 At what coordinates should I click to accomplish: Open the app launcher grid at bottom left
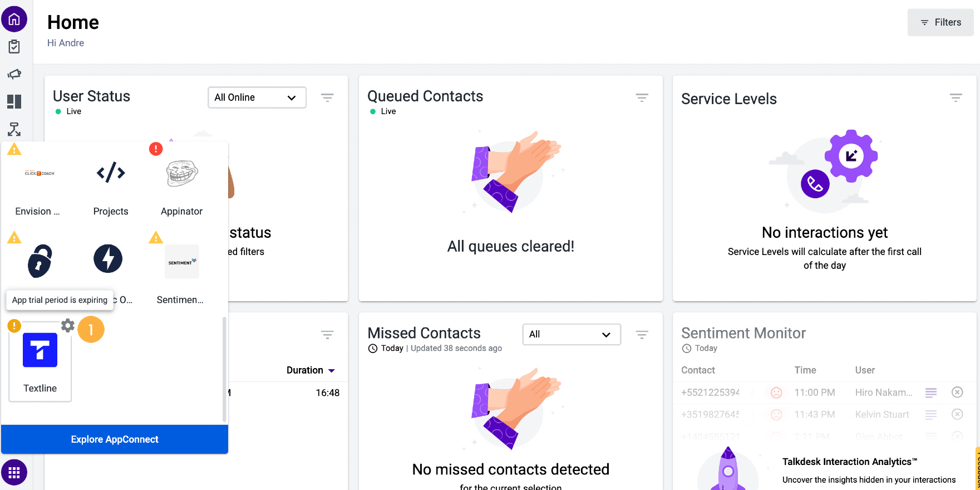coord(14,472)
